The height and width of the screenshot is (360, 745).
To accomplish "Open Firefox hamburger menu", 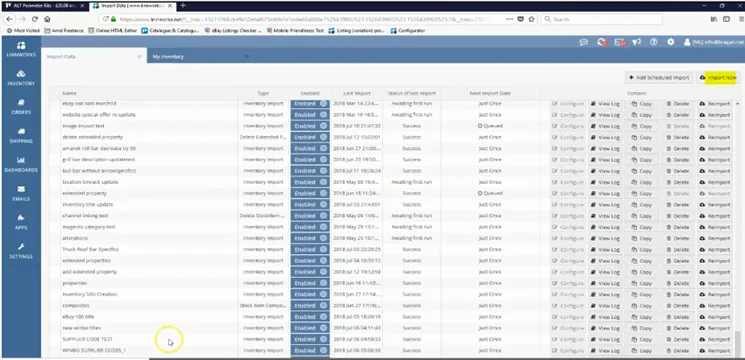I will point(741,19).
